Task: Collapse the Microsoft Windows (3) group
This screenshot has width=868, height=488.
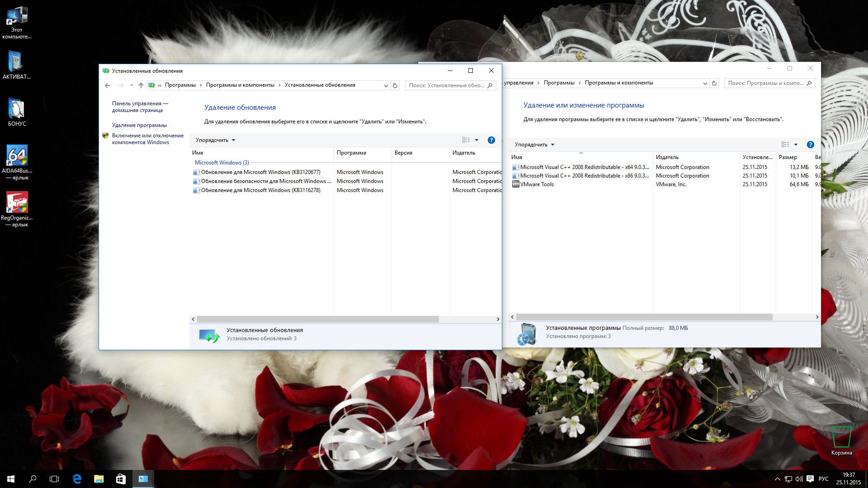Action: click(x=222, y=163)
